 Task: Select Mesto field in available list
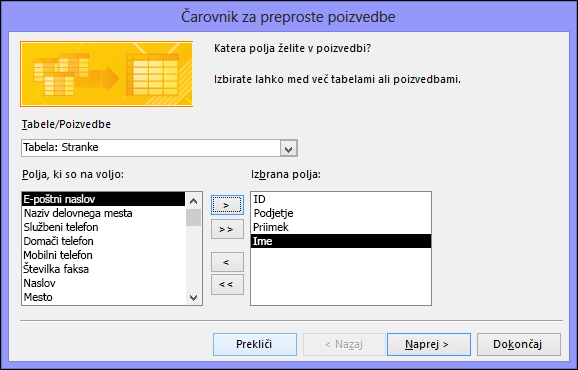[x=104, y=297]
